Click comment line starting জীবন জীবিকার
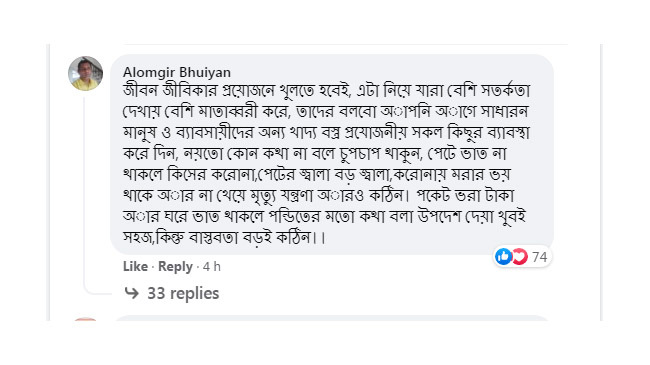The image size is (650, 365). (327, 90)
